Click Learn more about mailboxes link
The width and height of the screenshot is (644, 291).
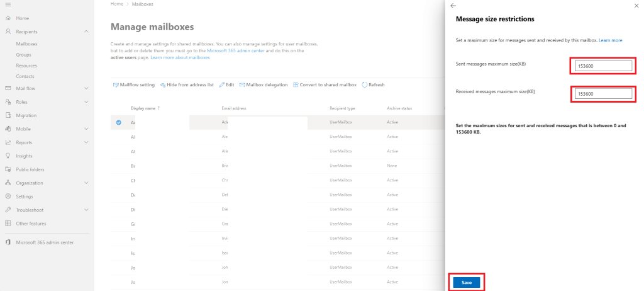pos(180,57)
